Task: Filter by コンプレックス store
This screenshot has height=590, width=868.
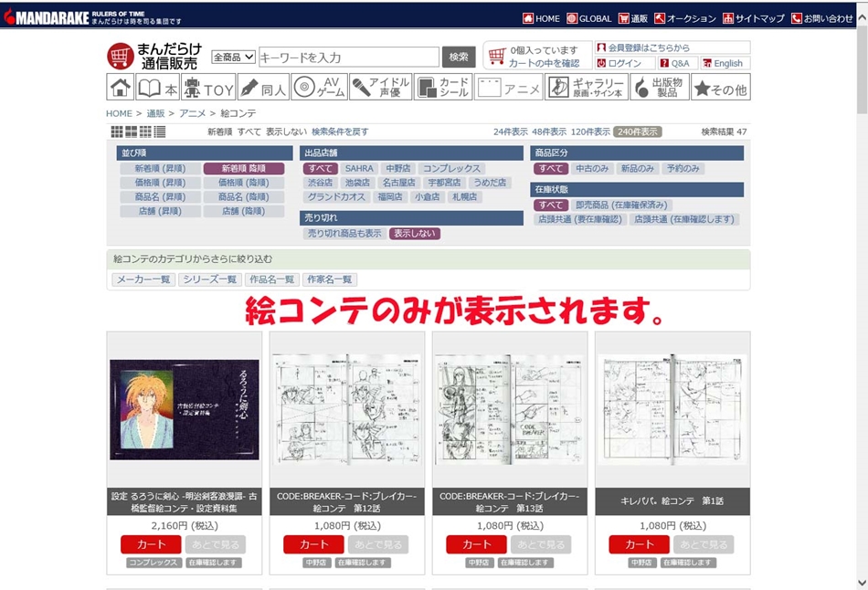Action: click(x=451, y=168)
